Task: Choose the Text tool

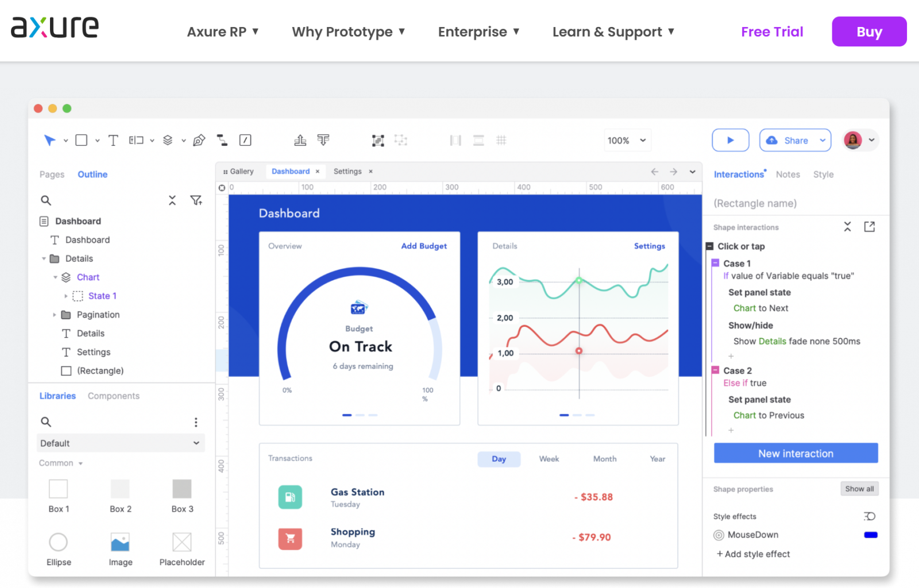Action: [x=113, y=140]
